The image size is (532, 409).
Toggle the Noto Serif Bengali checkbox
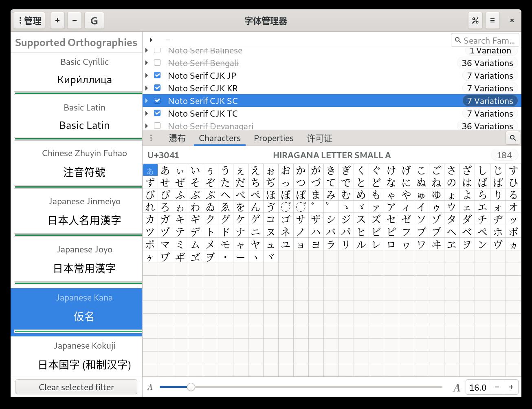point(157,63)
